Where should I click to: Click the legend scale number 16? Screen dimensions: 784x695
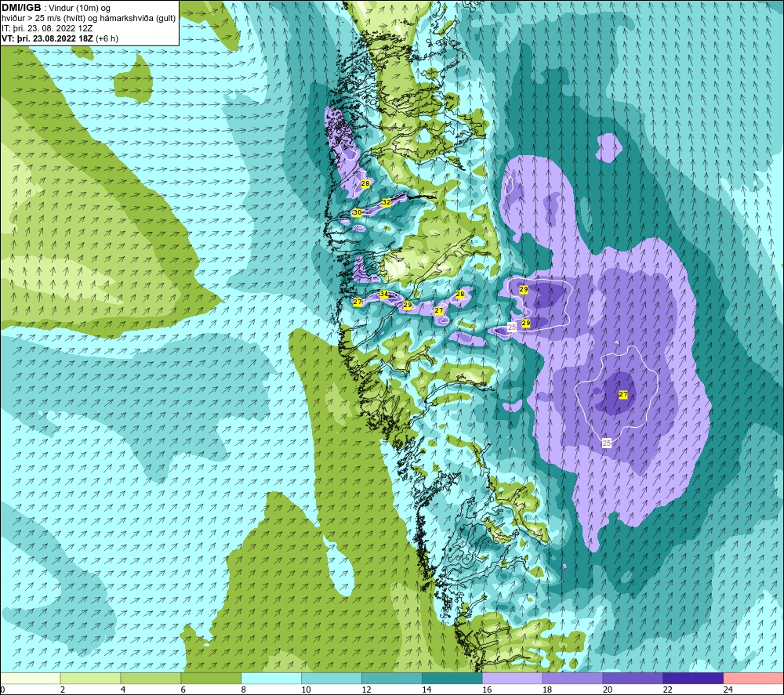coord(487,690)
